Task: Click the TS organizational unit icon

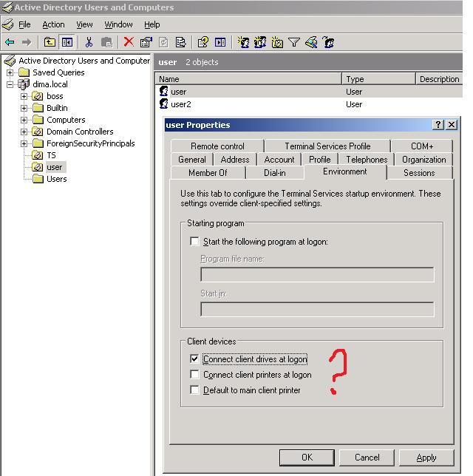Action: pos(38,155)
